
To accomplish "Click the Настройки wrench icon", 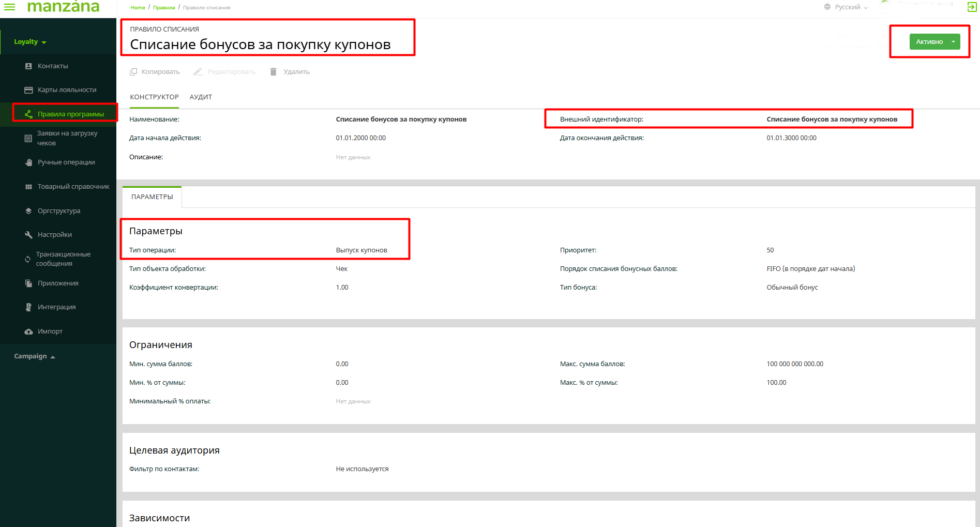I will tap(28, 235).
